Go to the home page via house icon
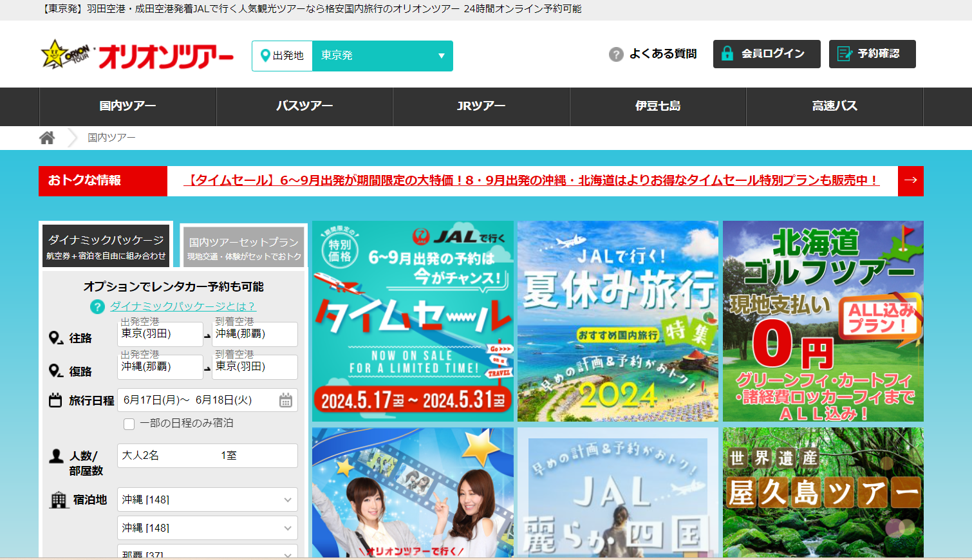Screen dimensions: 972x560 [x=47, y=138]
